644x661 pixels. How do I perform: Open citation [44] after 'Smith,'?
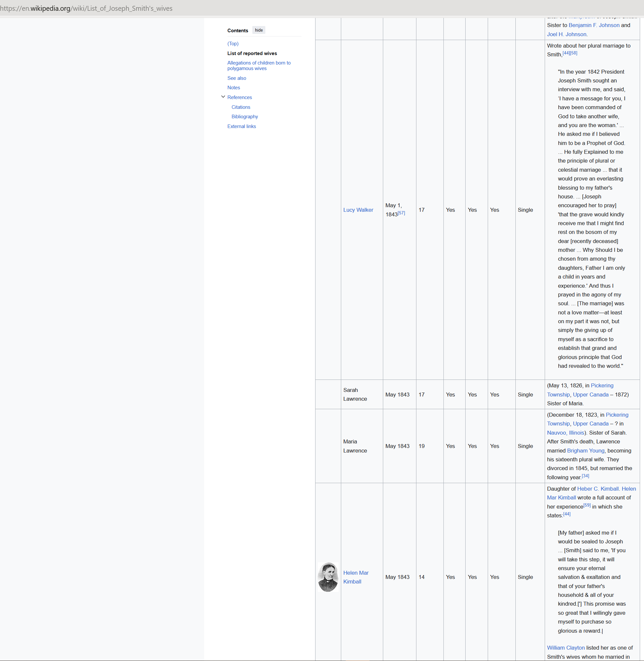pos(566,53)
